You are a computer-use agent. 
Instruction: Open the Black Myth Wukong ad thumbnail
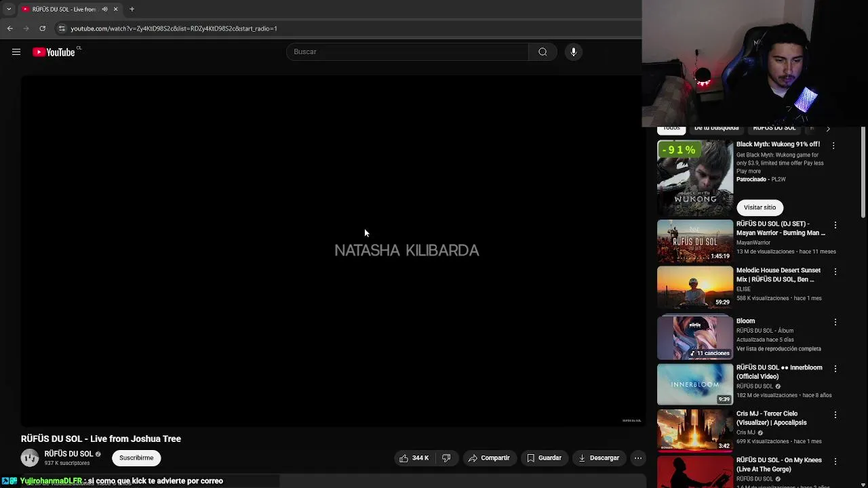(x=695, y=178)
